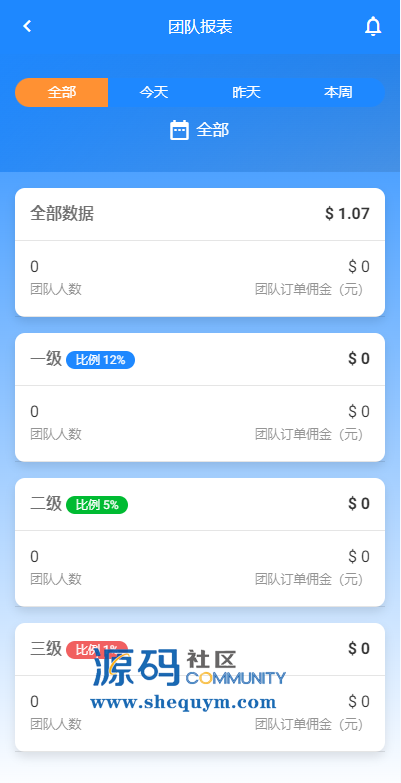Select the 全部 filter tab
The width and height of the screenshot is (401, 783).
(x=61, y=92)
